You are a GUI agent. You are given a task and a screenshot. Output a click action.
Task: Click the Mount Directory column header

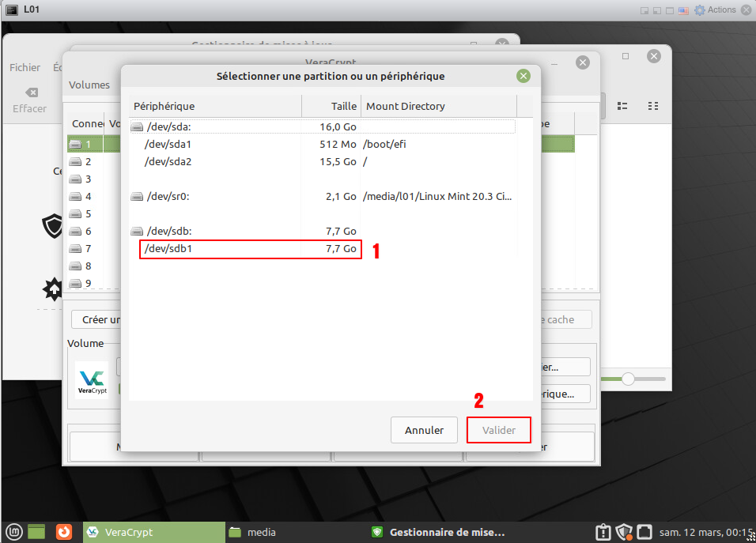(438, 106)
